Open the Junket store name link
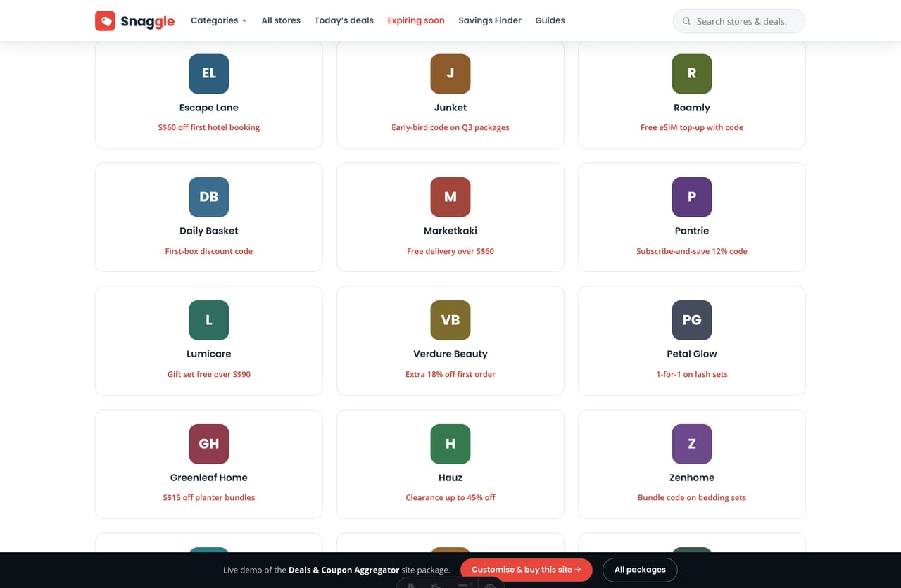The height and width of the screenshot is (588, 901). 450,108
